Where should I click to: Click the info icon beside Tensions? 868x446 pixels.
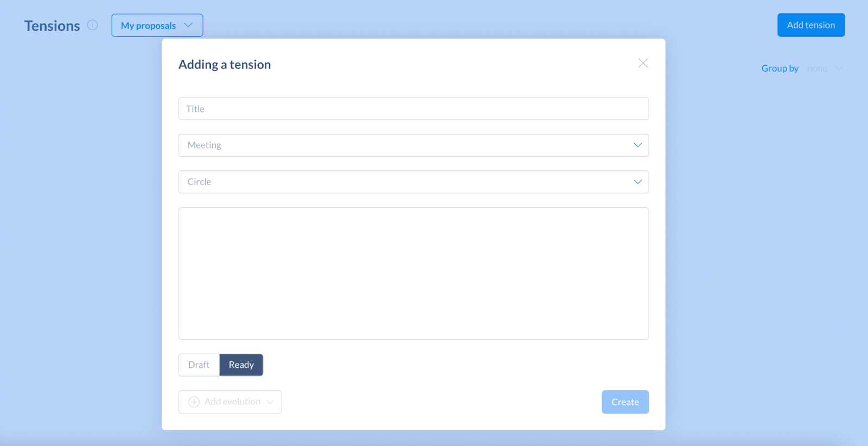tap(93, 25)
